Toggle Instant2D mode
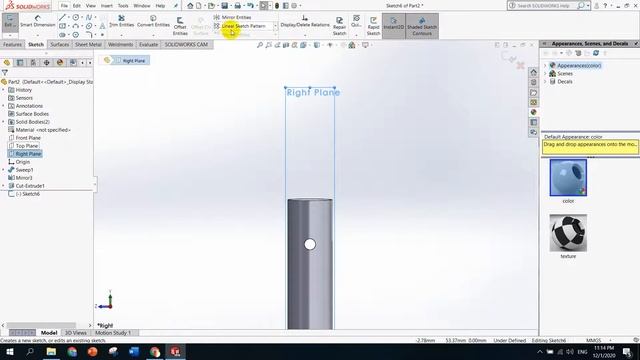 point(393,26)
